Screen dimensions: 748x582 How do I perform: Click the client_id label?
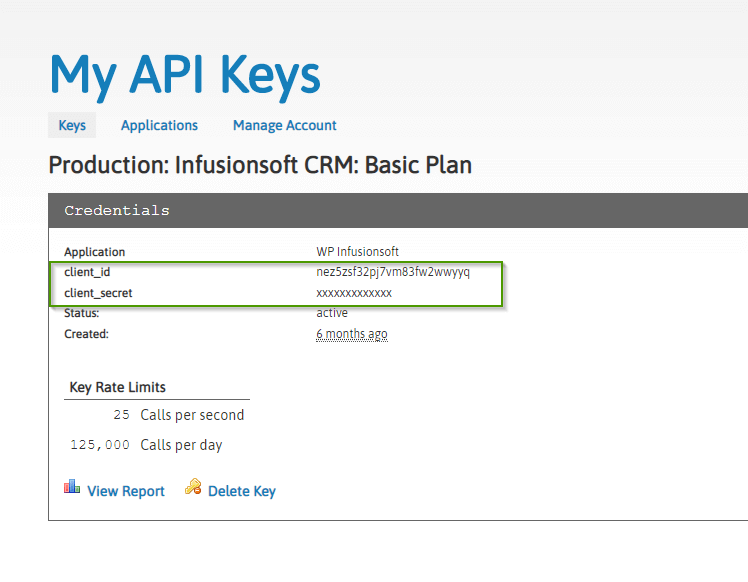[87, 272]
